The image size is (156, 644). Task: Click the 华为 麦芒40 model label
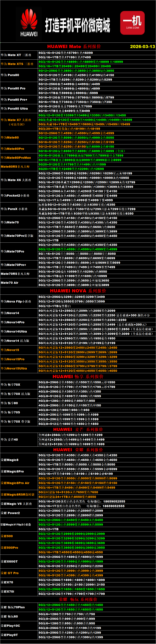tap(9, 440)
